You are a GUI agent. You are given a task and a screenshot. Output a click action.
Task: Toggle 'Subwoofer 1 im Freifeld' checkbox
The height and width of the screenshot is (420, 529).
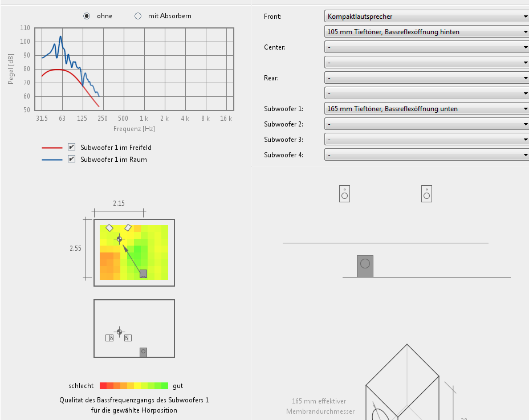tap(71, 147)
